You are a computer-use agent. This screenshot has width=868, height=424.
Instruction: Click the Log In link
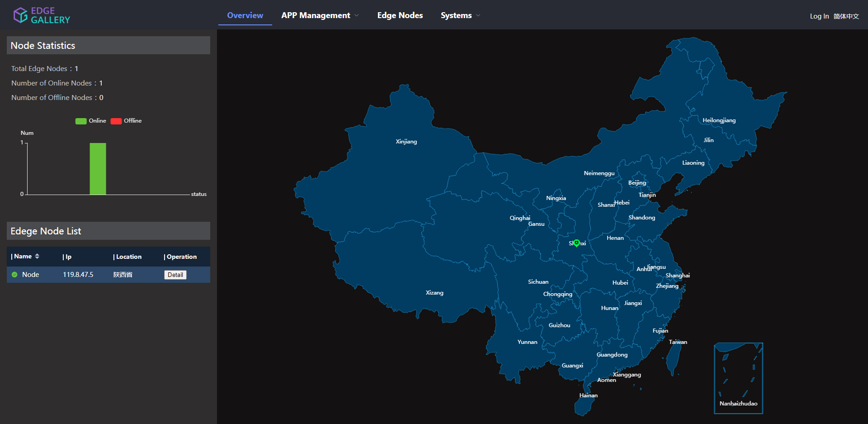point(819,16)
